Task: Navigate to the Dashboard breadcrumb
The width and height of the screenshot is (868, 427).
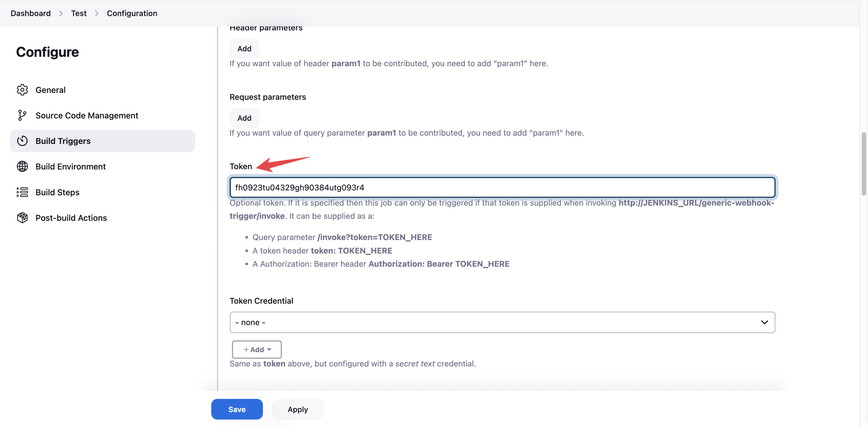Action: pos(31,13)
